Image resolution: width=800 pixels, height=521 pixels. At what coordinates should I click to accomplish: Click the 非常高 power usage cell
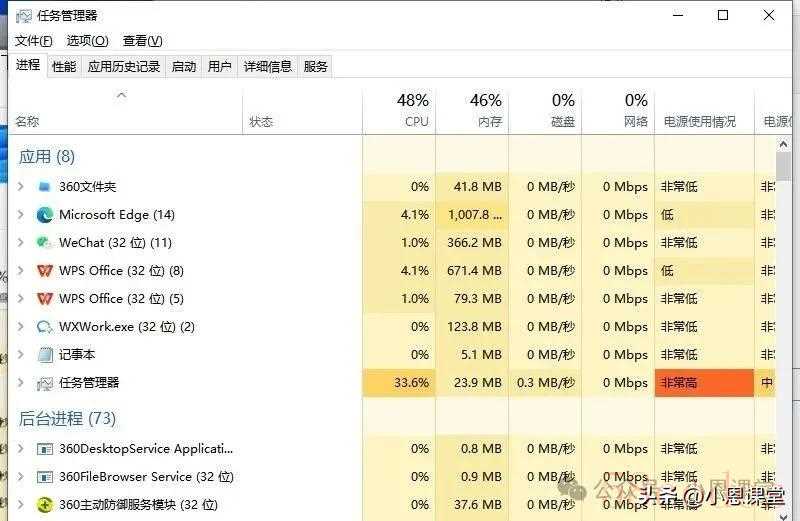(x=704, y=383)
